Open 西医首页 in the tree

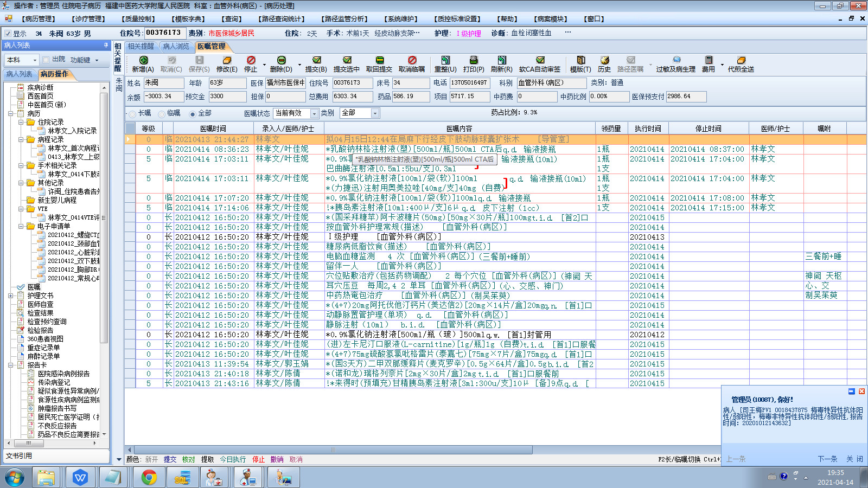pyautogui.click(x=41, y=97)
